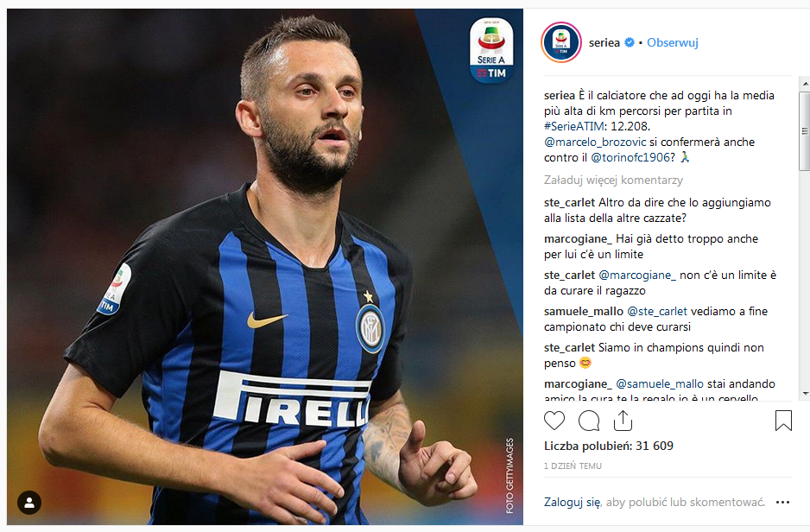Click the comments scrollbar up arrow
Image resolution: width=810 pixels, height=532 pixels.
click(x=805, y=84)
